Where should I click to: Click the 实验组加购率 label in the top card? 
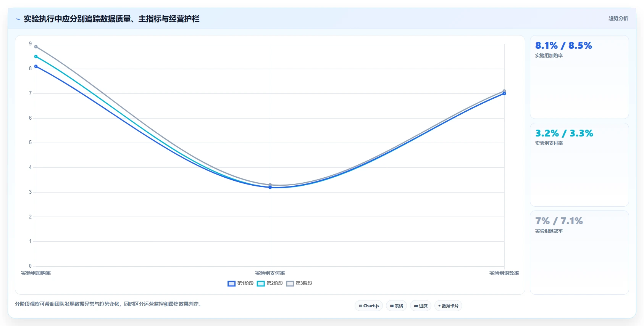coord(549,56)
